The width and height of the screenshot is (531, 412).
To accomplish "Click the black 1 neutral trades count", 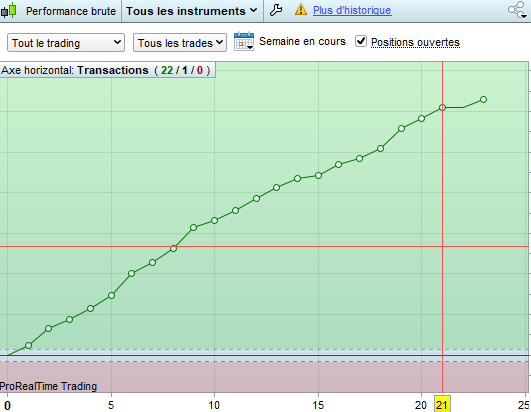I will [185, 70].
